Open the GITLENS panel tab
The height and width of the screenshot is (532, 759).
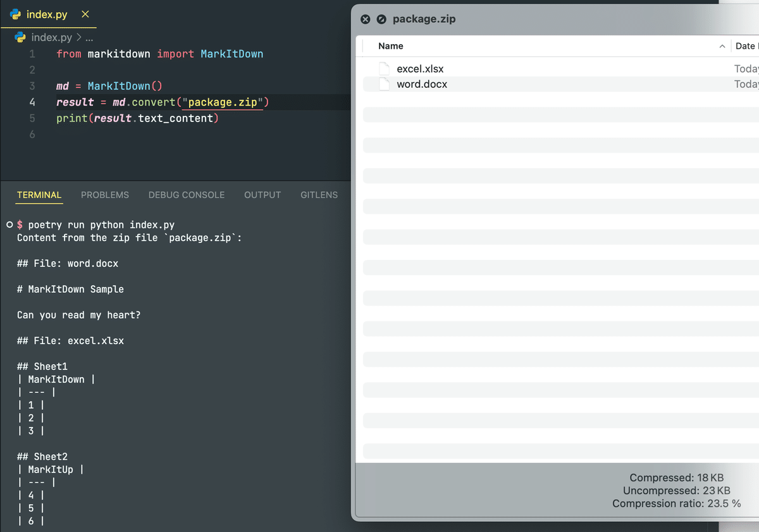(x=319, y=195)
